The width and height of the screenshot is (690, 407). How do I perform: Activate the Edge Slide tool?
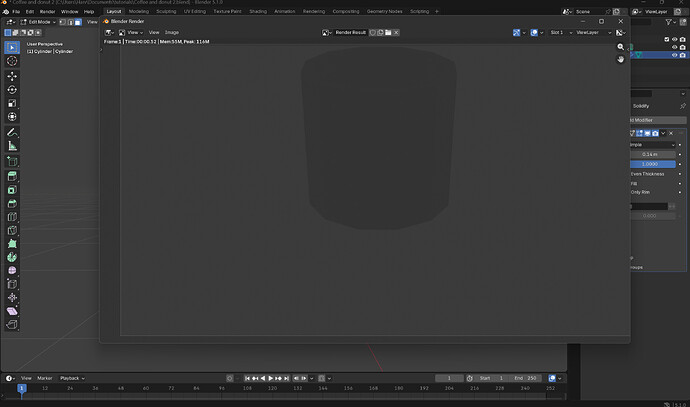(x=12, y=284)
